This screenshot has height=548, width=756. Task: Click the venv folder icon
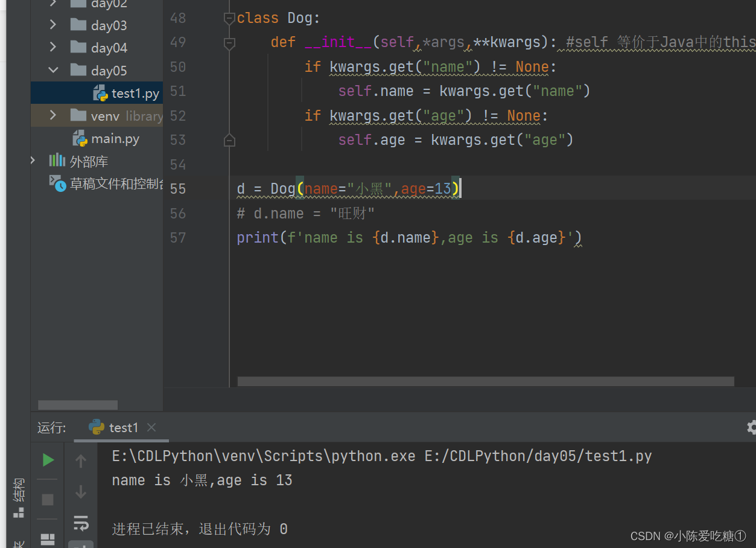click(78, 115)
